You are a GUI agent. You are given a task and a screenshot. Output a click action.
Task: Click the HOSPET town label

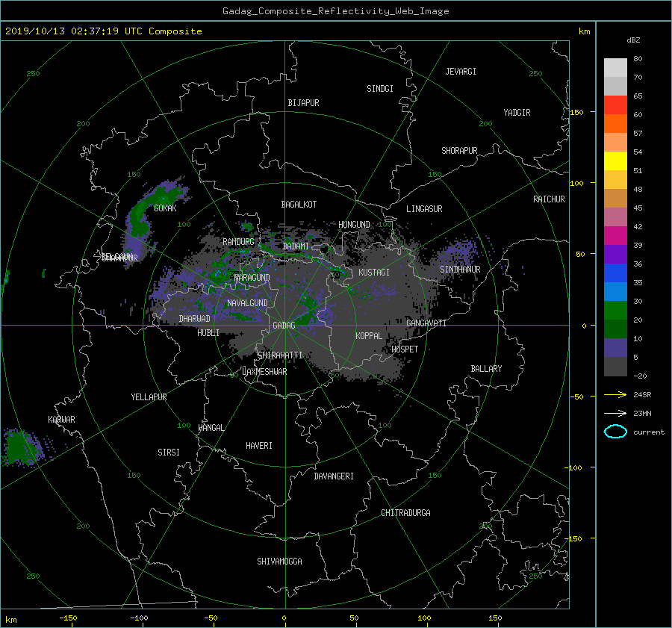point(405,349)
